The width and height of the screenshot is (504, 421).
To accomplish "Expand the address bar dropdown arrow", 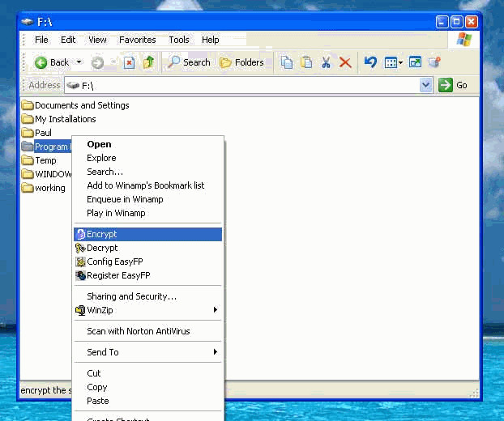I will (426, 85).
